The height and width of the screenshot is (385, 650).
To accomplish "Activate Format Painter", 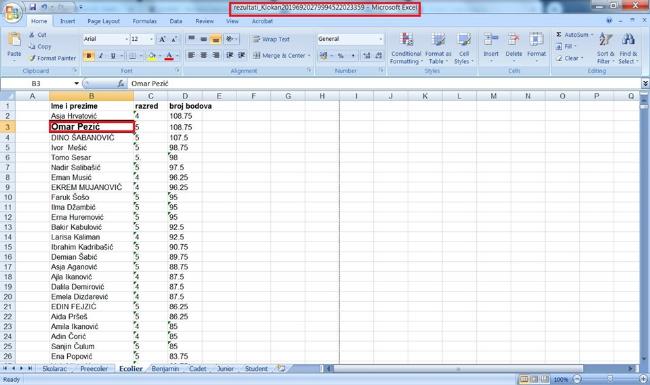I will tap(53, 58).
